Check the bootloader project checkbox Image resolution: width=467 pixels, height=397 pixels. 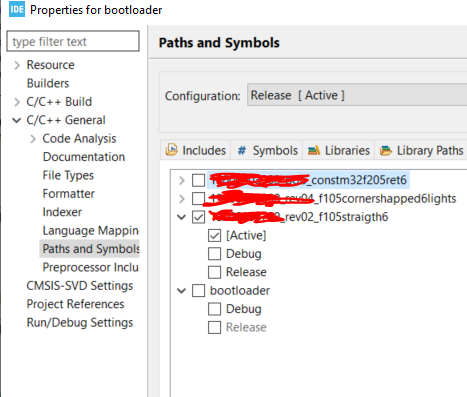[198, 291]
